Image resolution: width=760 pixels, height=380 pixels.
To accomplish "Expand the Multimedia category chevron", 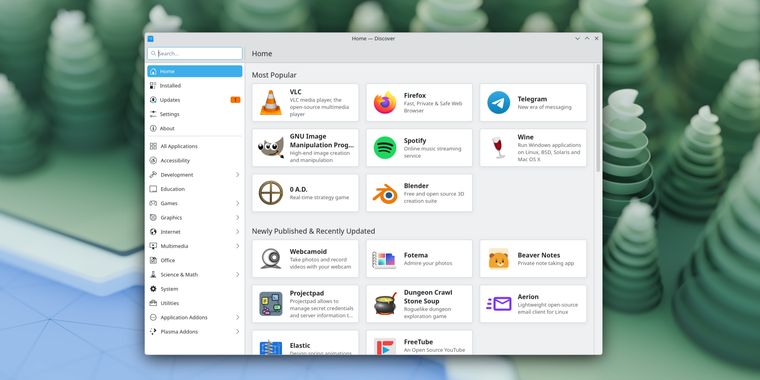I will [x=238, y=246].
